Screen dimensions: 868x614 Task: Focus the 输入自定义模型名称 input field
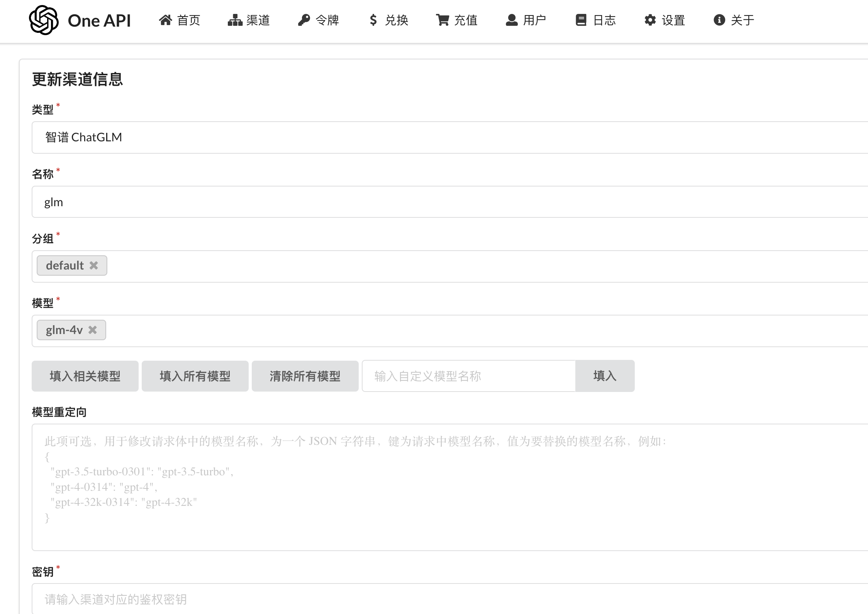[469, 376]
